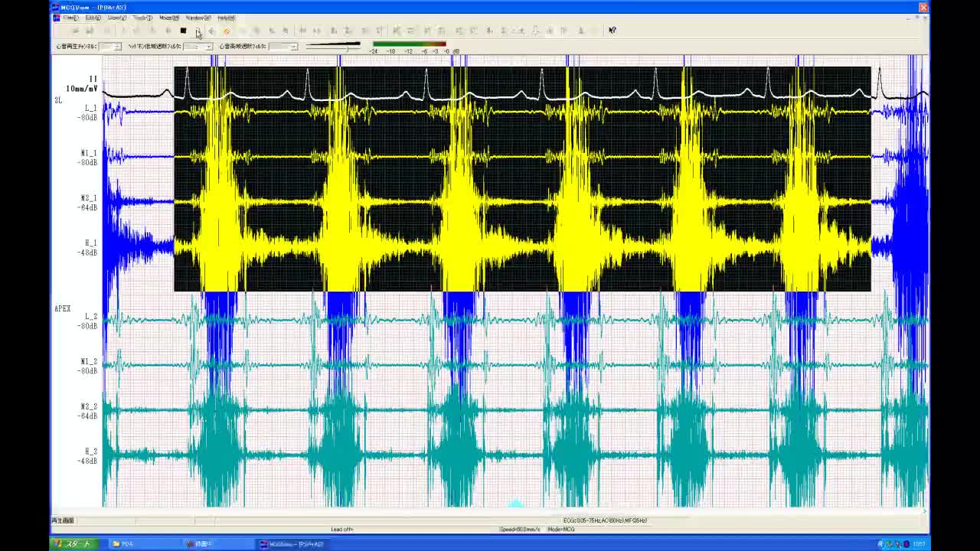The width and height of the screenshot is (980, 551).
Task: Expand the heart sound playback channel dropdown
Action: pyautogui.click(x=116, y=47)
